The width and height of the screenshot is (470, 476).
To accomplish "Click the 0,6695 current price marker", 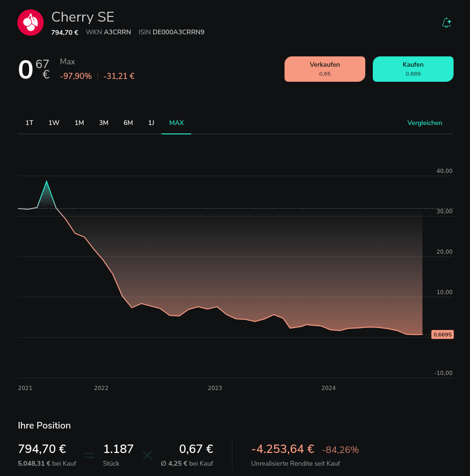I will pos(442,335).
